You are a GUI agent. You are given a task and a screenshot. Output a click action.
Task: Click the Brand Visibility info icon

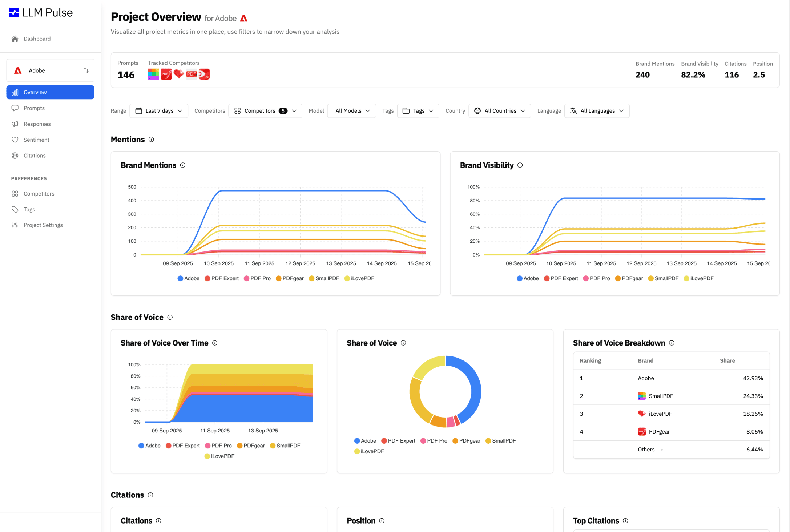click(x=520, y=165)
